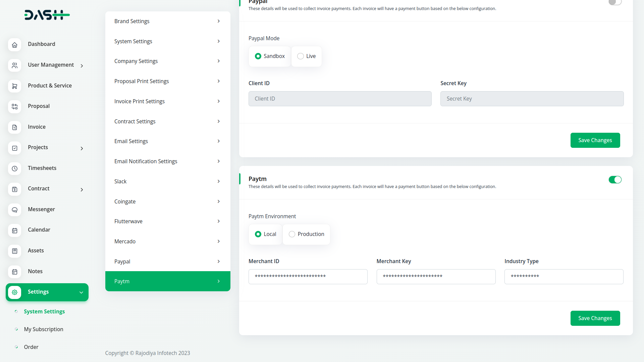Open Email Notification Settings section

(x=167, y=162)
